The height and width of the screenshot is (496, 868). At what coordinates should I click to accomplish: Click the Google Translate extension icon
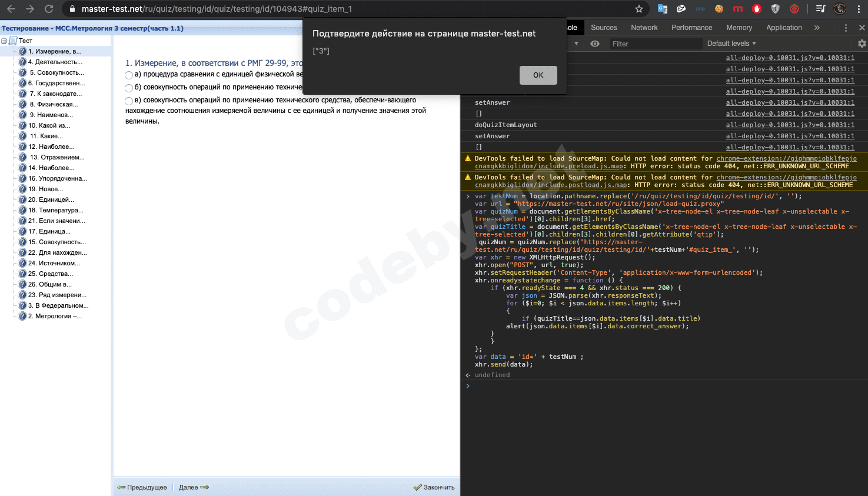[x=663, y=9]
